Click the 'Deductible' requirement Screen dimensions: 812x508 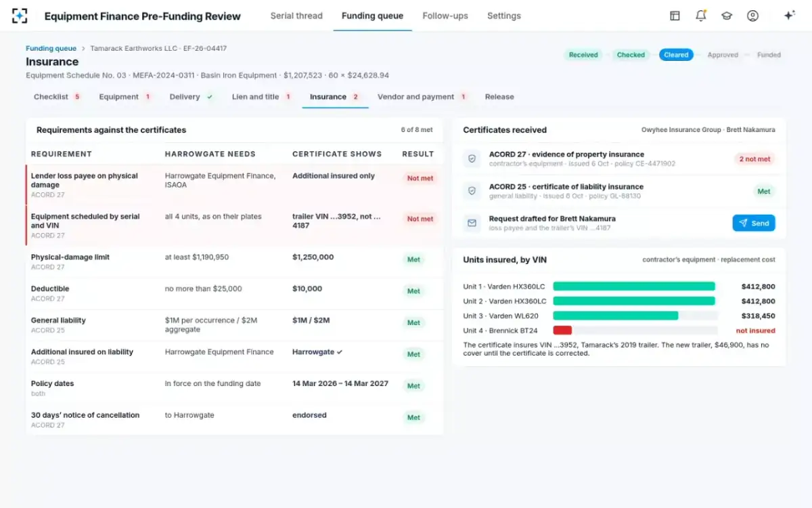click(x=50, y=289)
